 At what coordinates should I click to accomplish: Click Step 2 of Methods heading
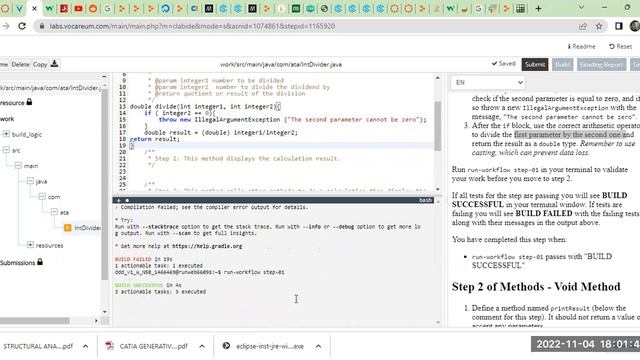[536, 287]
